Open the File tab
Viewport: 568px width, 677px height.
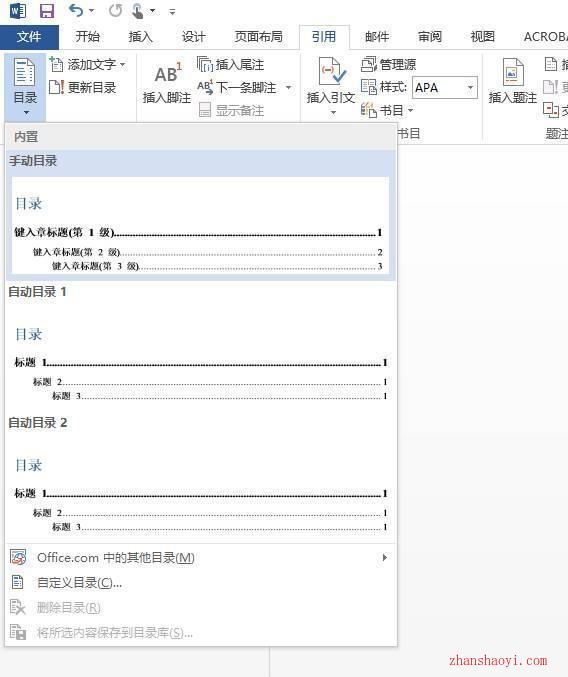pyautogui.click(x=29, y=37)
